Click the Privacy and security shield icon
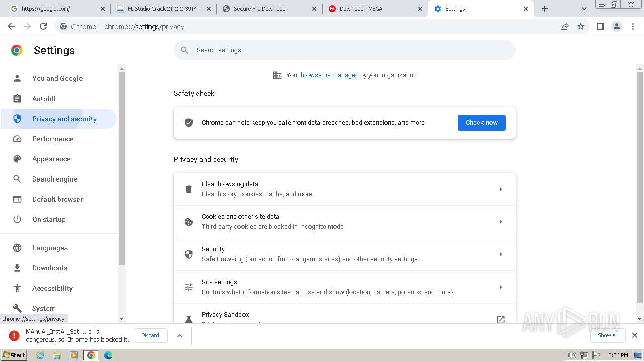The image size is (644, 362). tap(17, 119)
